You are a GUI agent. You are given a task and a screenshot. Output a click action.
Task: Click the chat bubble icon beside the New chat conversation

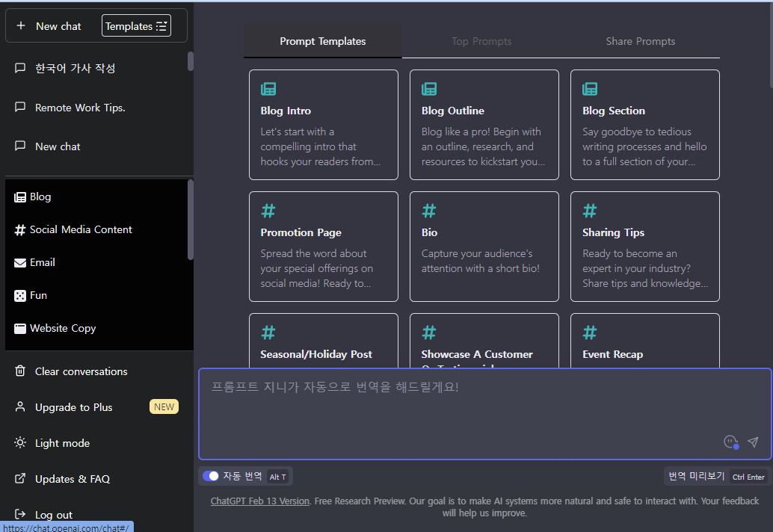(20, 146)
